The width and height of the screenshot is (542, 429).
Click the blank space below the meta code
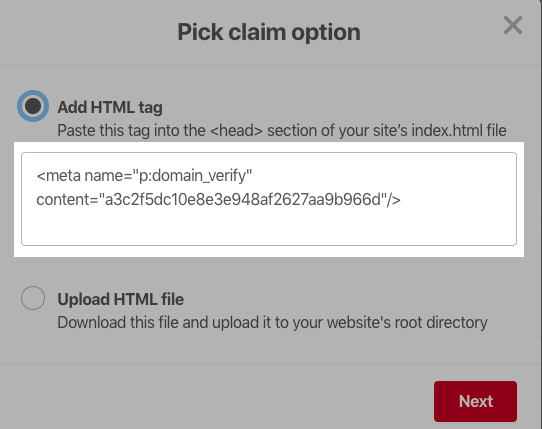click(x=269, y=226)
